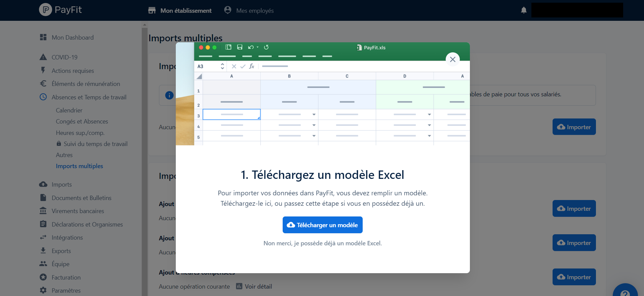
Task: Open Paramètres in sidebar
Action: pos(66,290)
